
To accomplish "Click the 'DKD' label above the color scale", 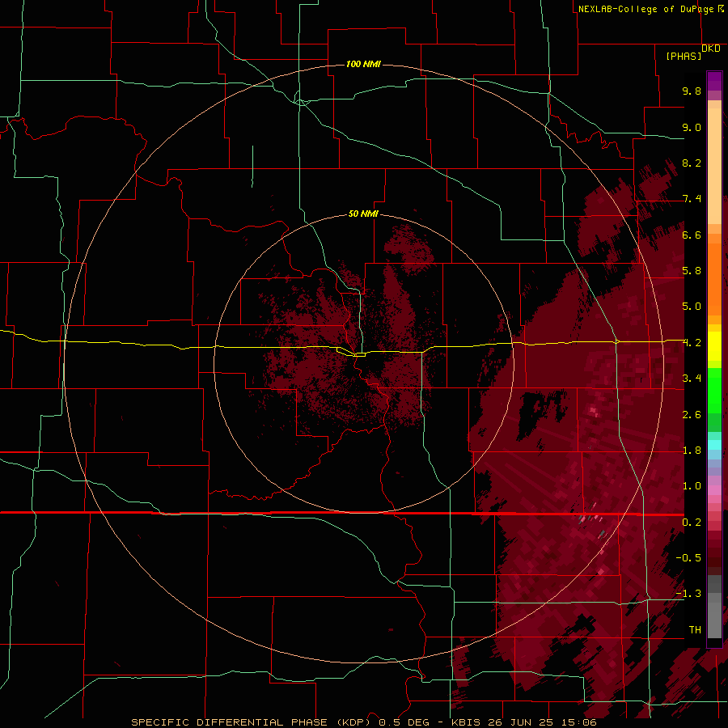I will pos(711,49).
